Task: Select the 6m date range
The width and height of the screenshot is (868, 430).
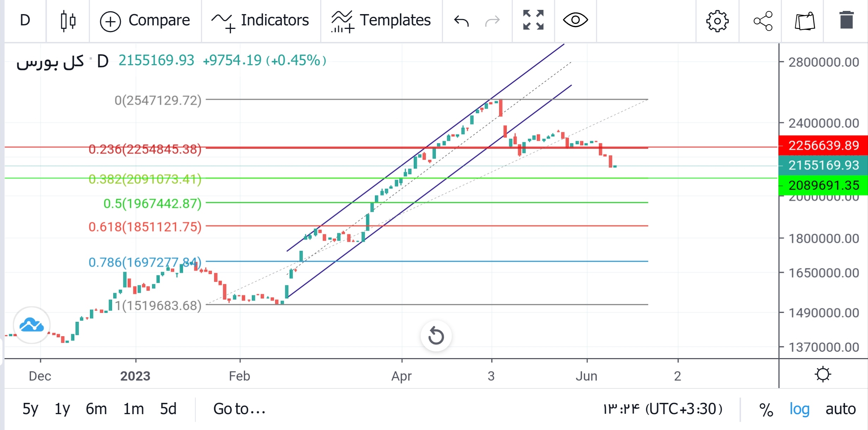Action: (x=96, y=409)
